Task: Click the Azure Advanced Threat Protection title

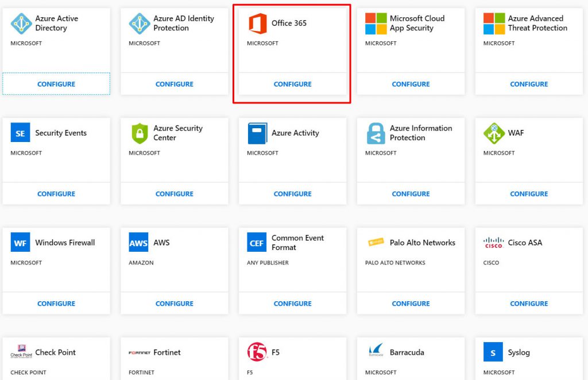Action: (537, 23)
